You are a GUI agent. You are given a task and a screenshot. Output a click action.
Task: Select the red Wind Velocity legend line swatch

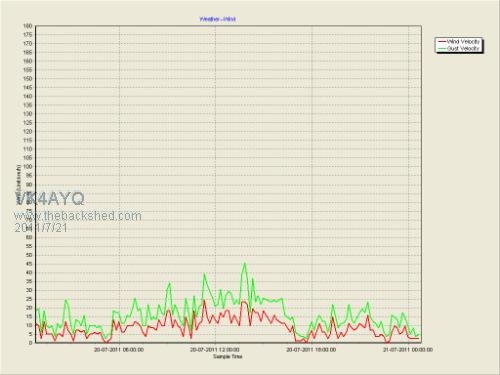[442, 42]
